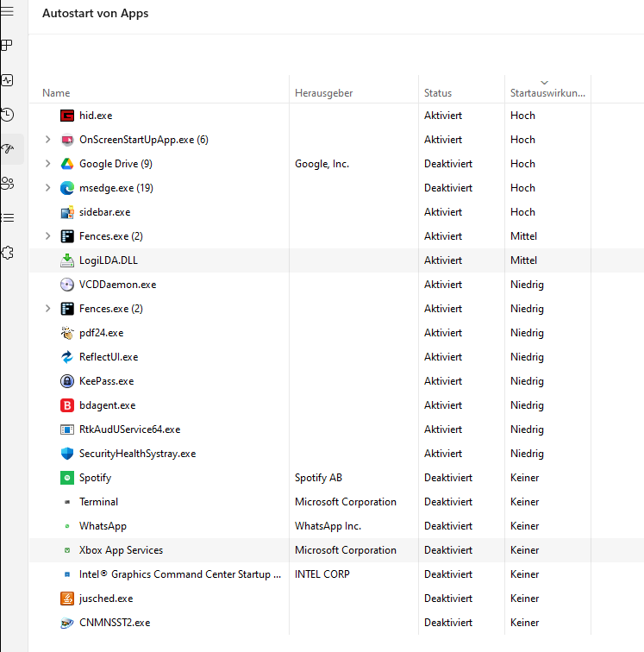Select the Xbox App Services row
644x652 pixels.
[x=336, y=550]
